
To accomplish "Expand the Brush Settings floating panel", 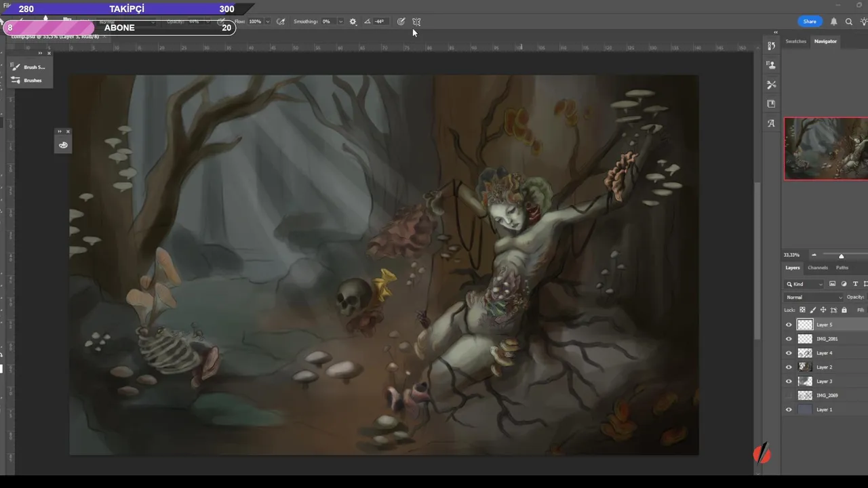I will 40,53.
